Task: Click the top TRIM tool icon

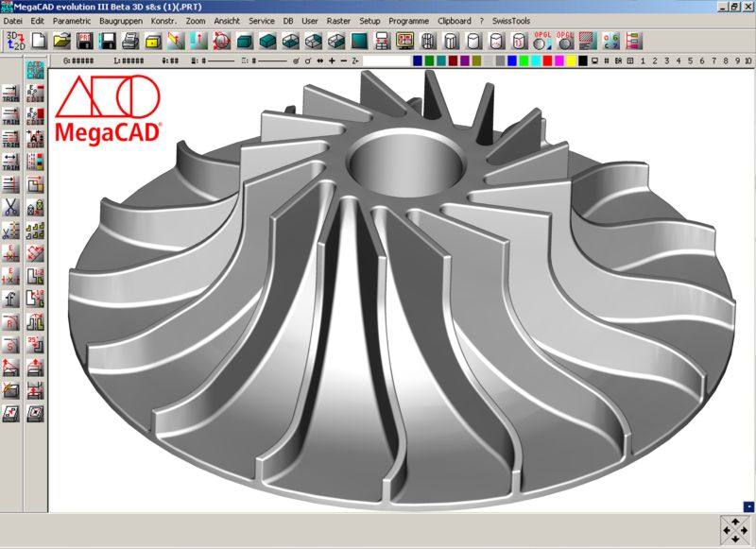Action: coord(11,92)
